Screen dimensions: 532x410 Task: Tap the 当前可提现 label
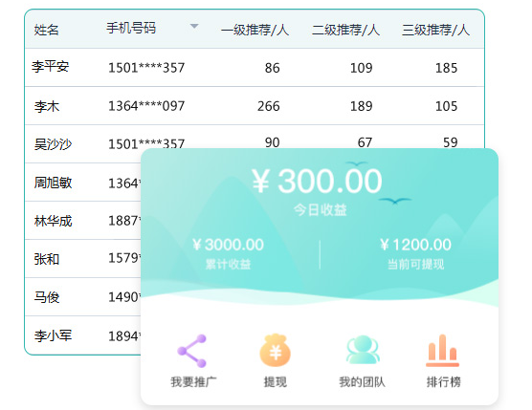tap(415, 264)
